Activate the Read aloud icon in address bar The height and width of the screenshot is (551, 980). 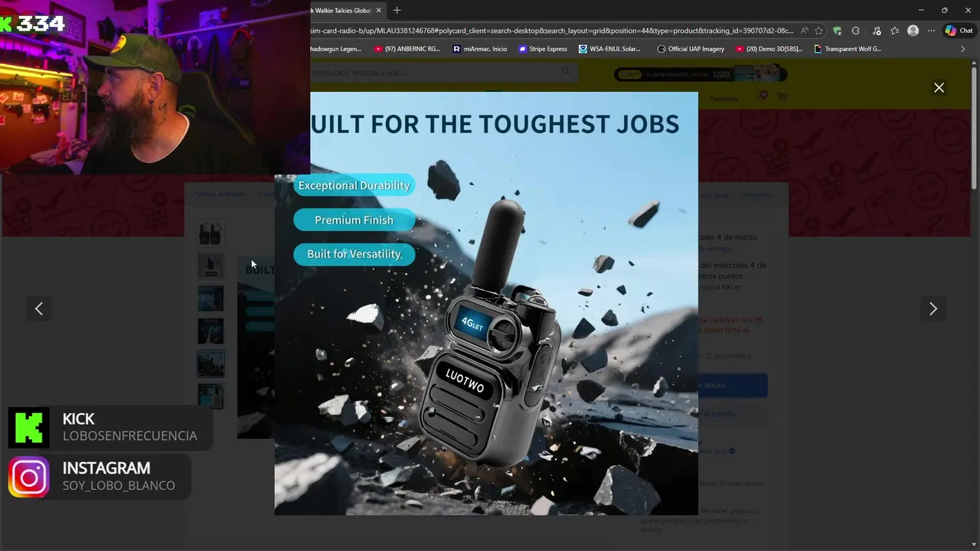[x=804, y=31]
